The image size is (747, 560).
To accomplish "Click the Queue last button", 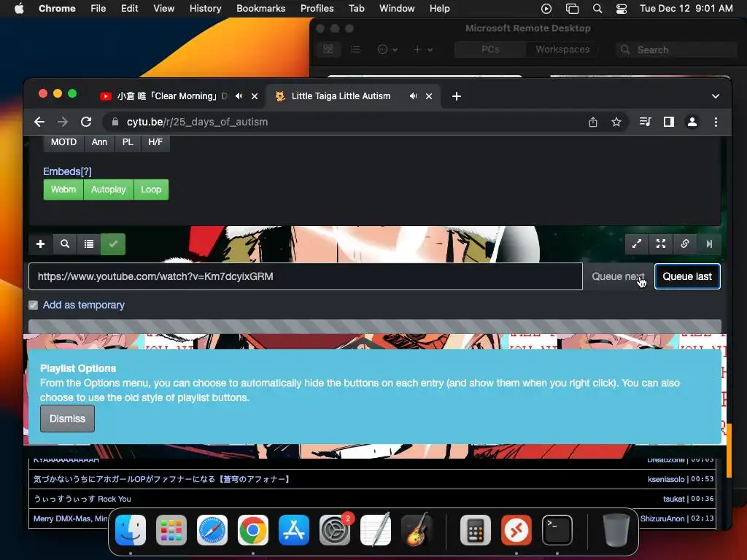I will 687,276.
